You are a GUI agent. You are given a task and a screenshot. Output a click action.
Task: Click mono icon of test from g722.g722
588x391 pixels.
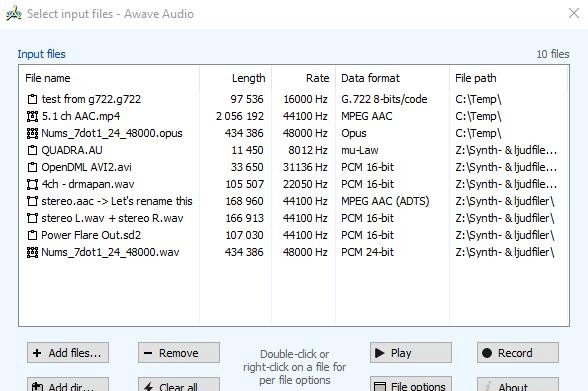coord(32,99)
